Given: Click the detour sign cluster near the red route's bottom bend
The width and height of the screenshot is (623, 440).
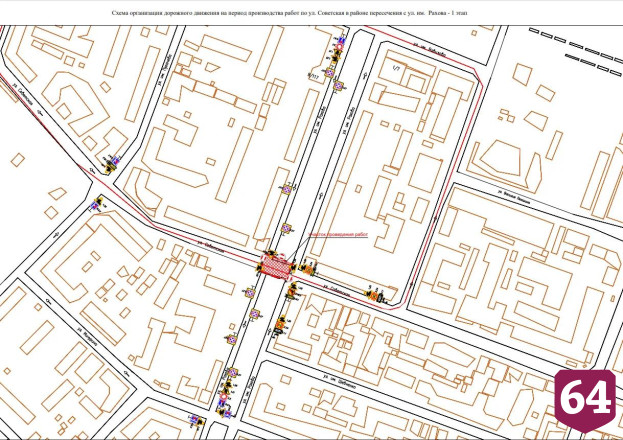Looking at the screenshot, I should click(x=376, y=296).
